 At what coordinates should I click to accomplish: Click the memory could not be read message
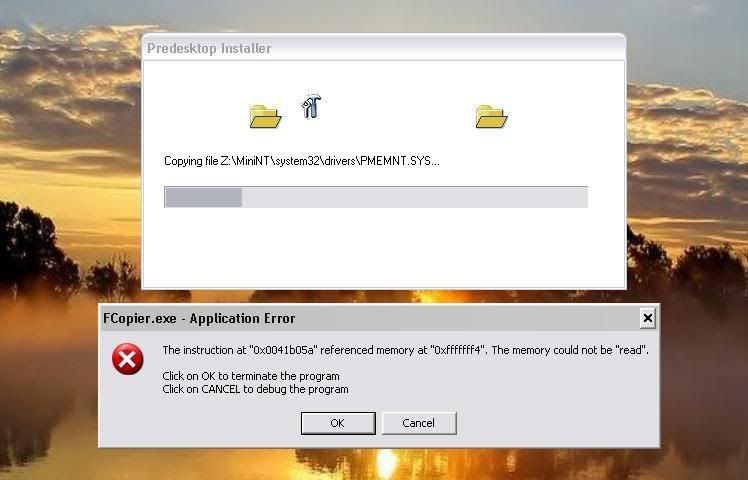coord(405,350)
